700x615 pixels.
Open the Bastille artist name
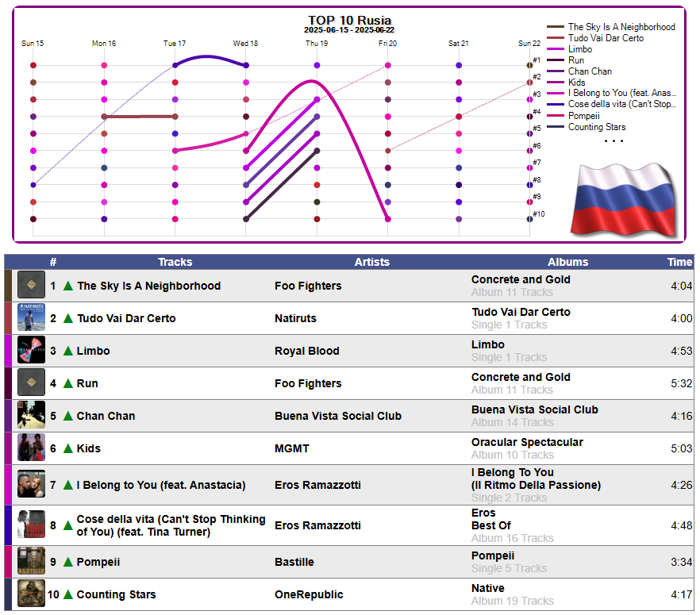[x=294, y=562]
